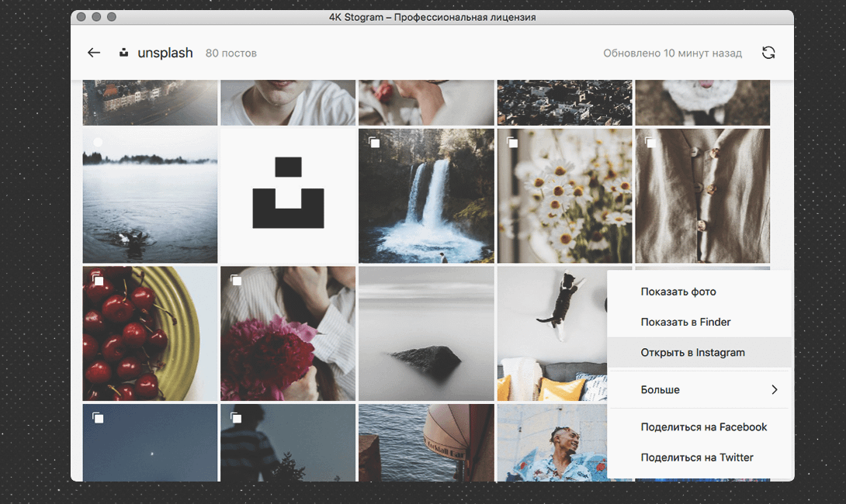Image resolution: width=846 pixels, height=504 pixels.
Task: Open the rock in fog photo
Action: pyautogui.click(x=426, y=333)
